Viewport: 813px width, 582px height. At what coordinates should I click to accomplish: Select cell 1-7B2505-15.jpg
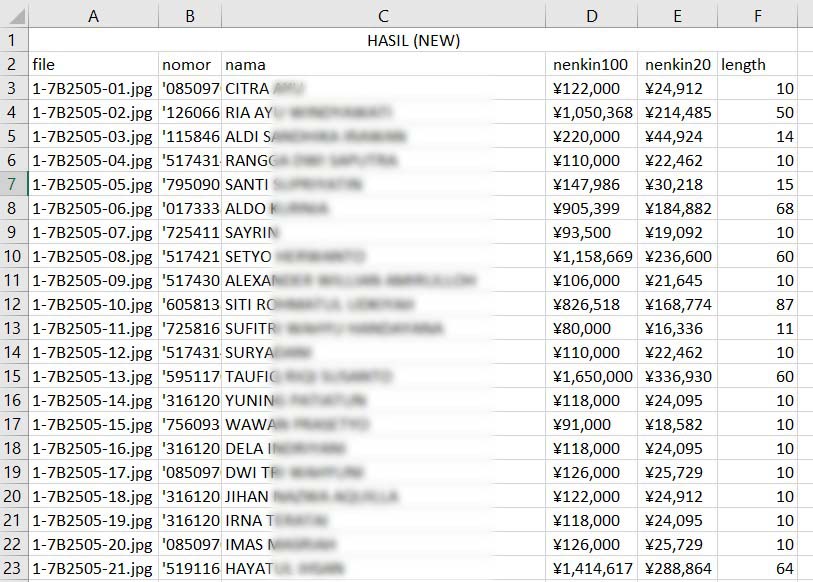point(93,424)
